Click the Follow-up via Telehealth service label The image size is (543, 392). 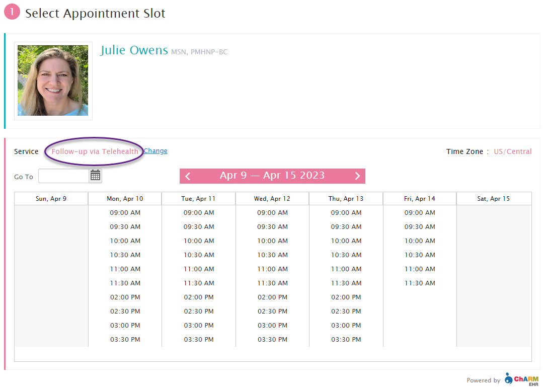pos(95,151)
